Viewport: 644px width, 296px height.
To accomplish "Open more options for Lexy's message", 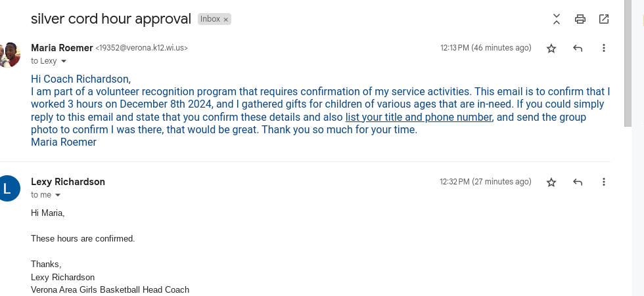I will (604, 182).
